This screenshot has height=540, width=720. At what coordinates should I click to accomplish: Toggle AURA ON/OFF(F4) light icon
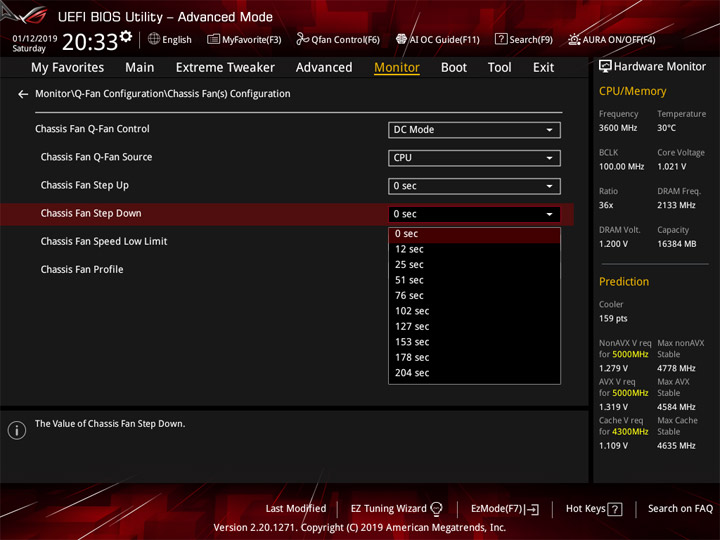point(574,39)
